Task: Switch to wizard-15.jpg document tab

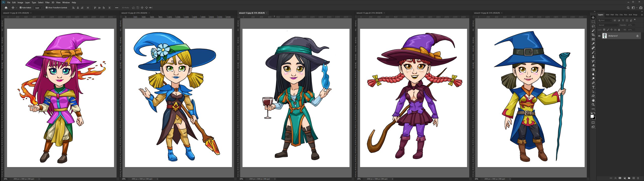Action: click(369, 13)
